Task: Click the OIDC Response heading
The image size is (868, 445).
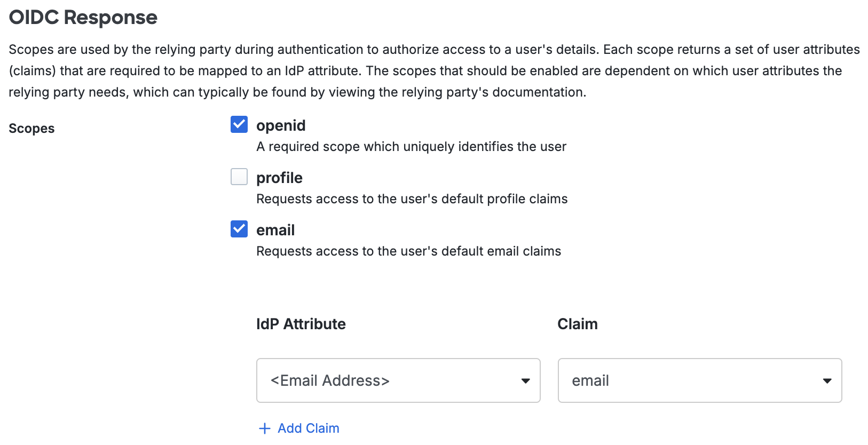Action: pyautogui.click(x=83, y=18)
